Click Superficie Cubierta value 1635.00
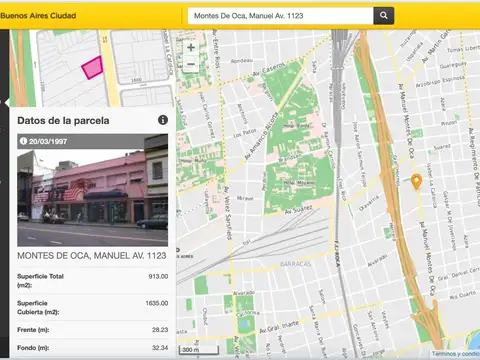The image size is (480, 360). pyautogui.click(x=157, y=303)
